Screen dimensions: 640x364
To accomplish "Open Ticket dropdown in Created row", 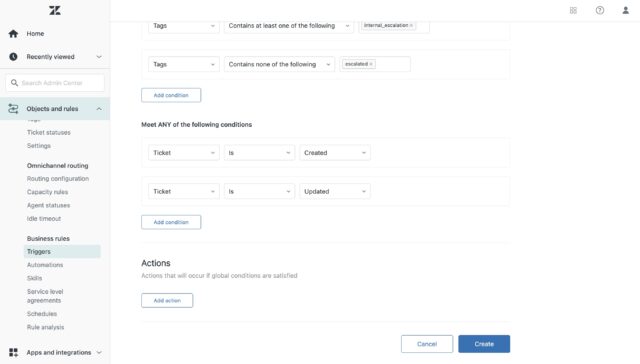I will tap(184, 153).
